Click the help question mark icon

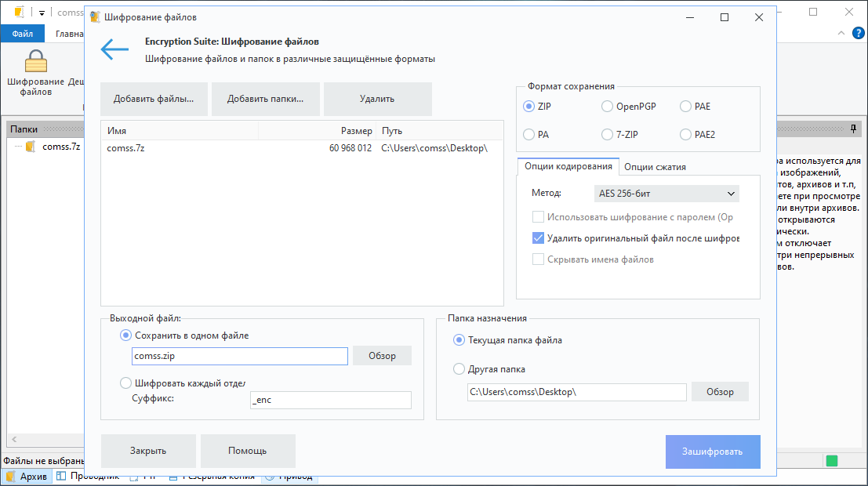pos(859,34)
